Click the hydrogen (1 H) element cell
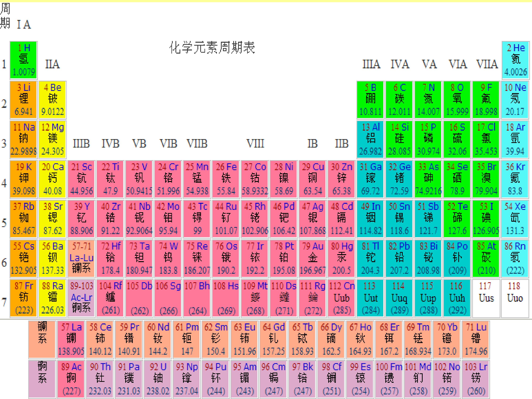Image resolution: width=532 pixels, height=399 pixels. click(x=24, y=60)
